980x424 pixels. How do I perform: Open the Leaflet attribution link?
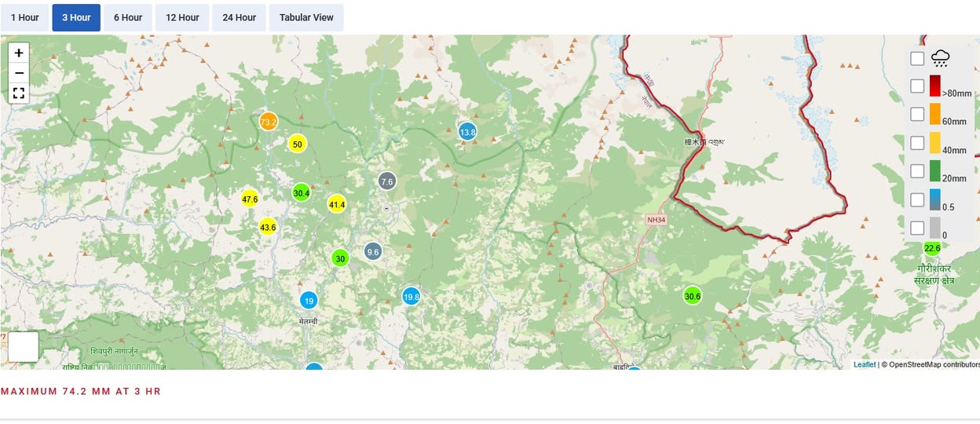point(865,364)
